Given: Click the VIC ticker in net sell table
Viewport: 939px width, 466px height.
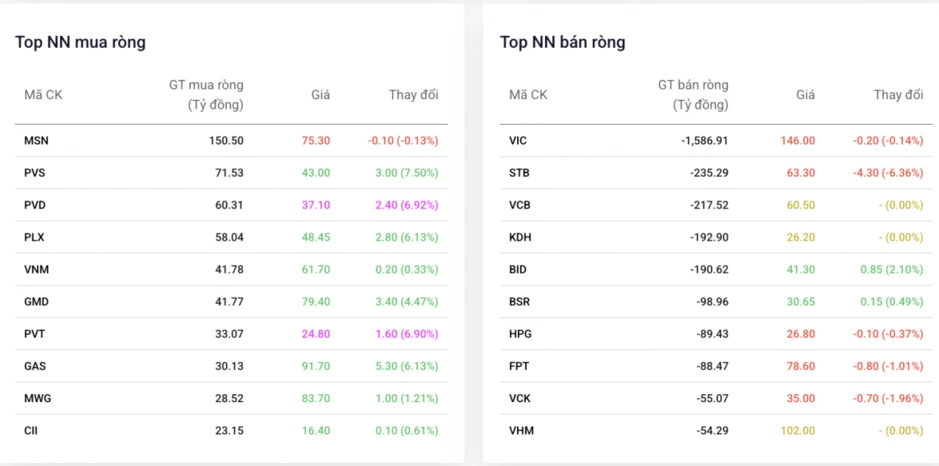Looking at the screenshot, I should point(519,141).
